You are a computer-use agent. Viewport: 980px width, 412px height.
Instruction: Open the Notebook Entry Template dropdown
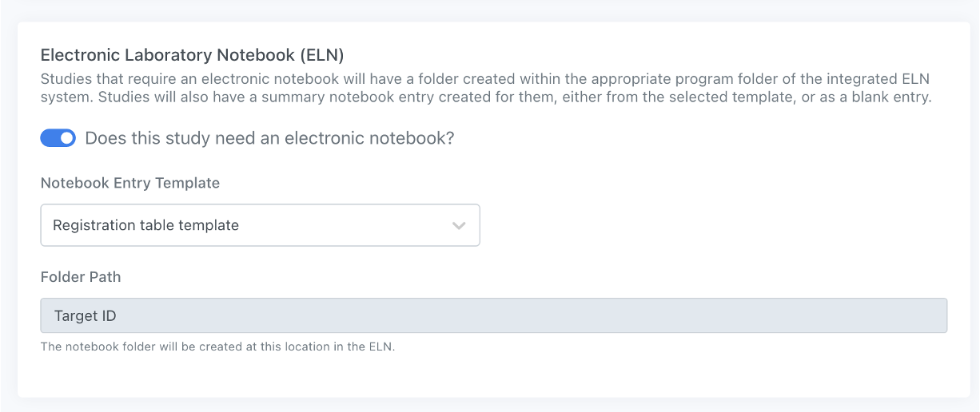coord(260,225)
